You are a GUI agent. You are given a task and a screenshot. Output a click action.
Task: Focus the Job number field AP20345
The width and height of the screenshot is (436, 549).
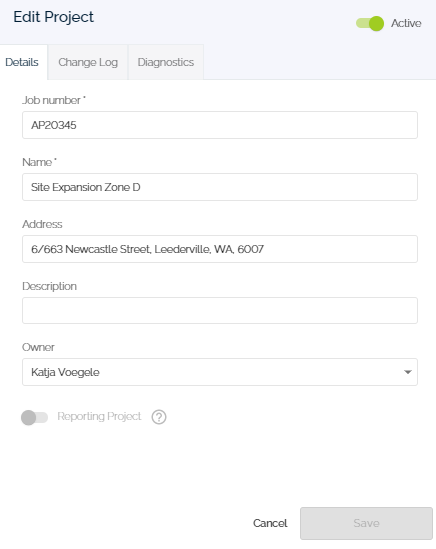tap(220, 125)
